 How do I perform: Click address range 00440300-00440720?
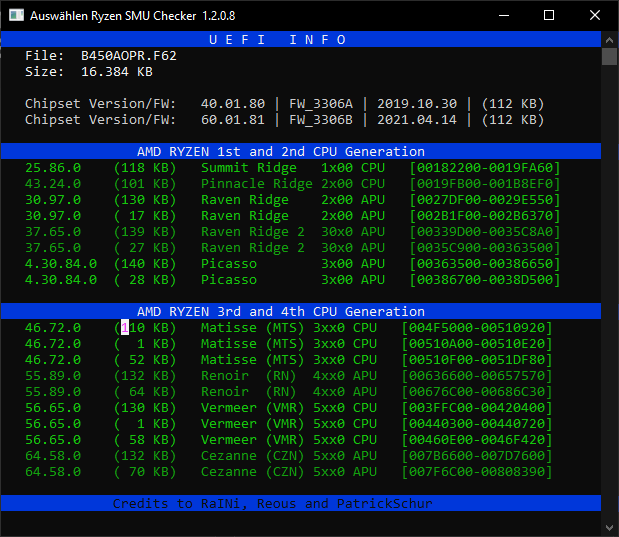pyautogui.click(x=477, y=424)
